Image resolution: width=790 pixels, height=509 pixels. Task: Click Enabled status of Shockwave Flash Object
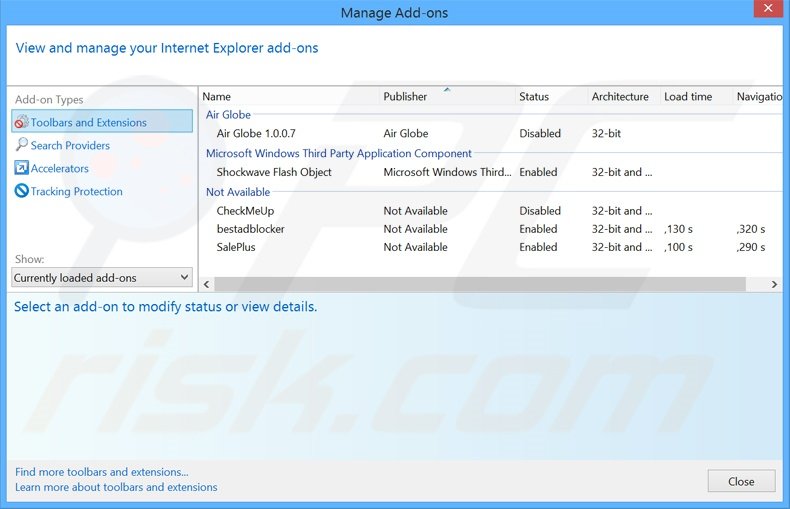click(x=538, y=172)
